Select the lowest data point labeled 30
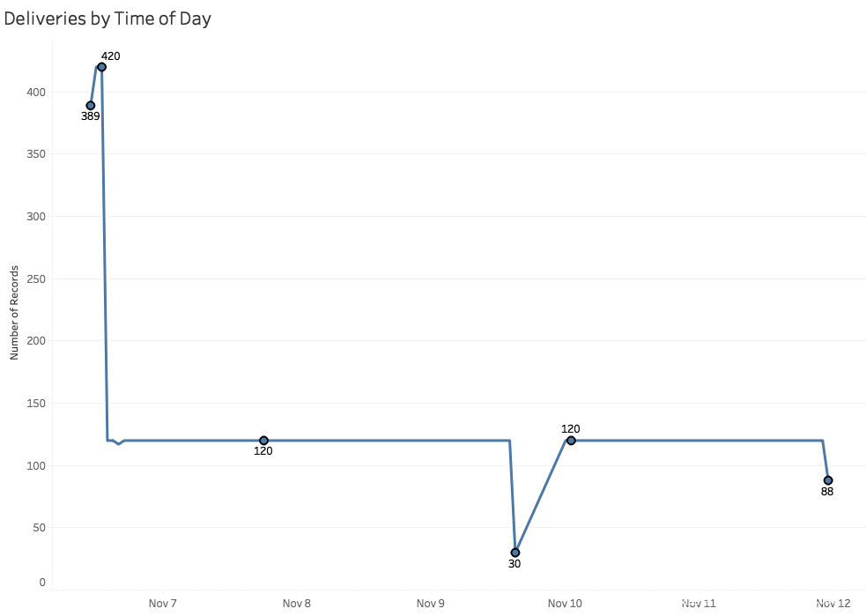 point(515,553)
